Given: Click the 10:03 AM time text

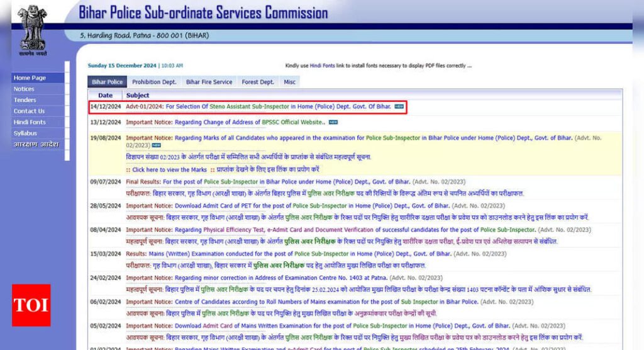Looking at the screenshot, I should (x=172, y=65).
